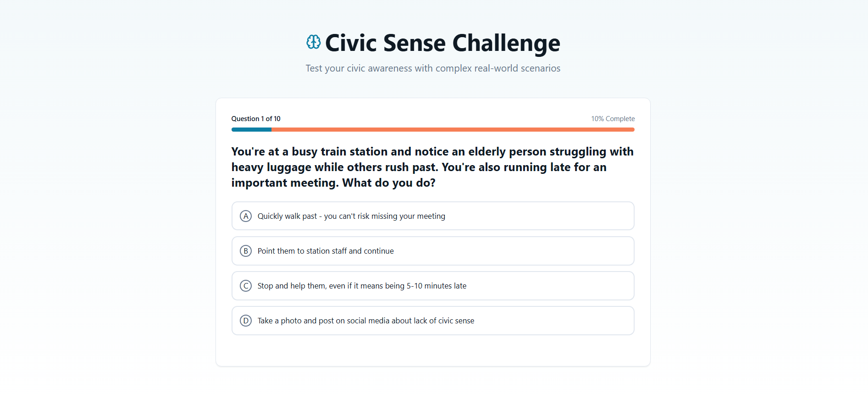Click the teal filled part of progress bar
The width and height of the screenshot is (868, 394).
[x=251, y=130]
